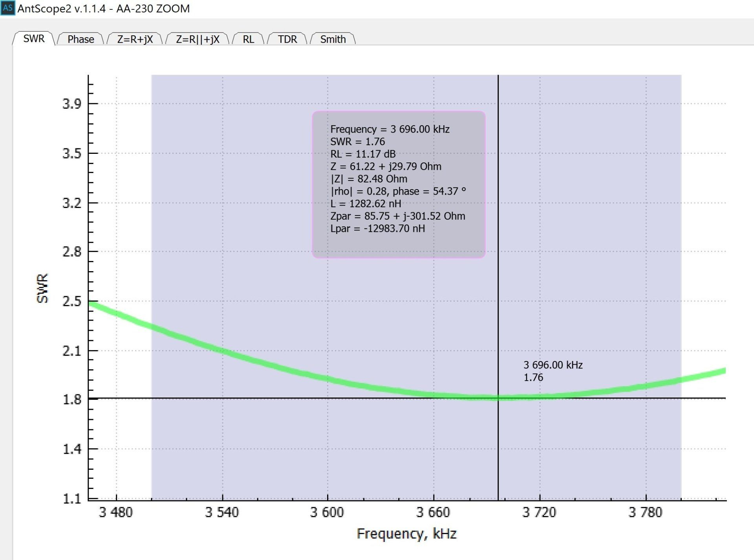Image resolution: width=754 pixels, height=560 pixels.
Task: Click the vertical SWR axis title
Action: 42,288
